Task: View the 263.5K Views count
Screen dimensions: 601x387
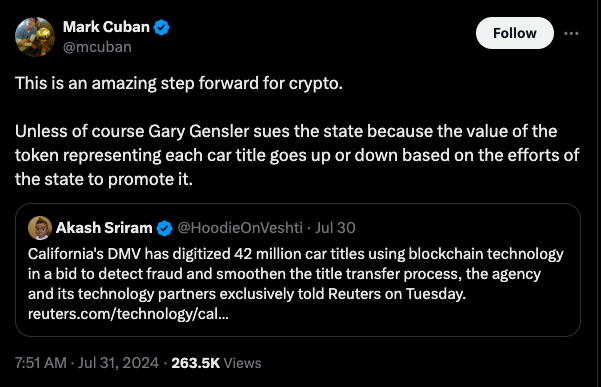Action: coord(216,363)
